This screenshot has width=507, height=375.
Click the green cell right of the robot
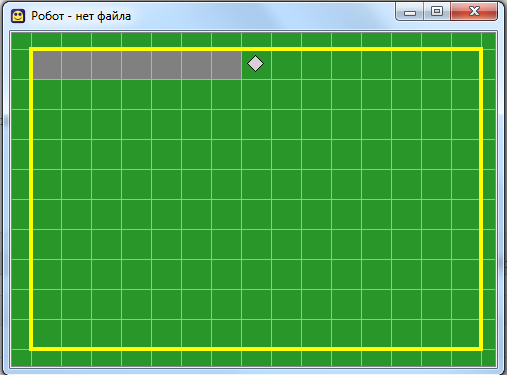(x=286, y=65)
